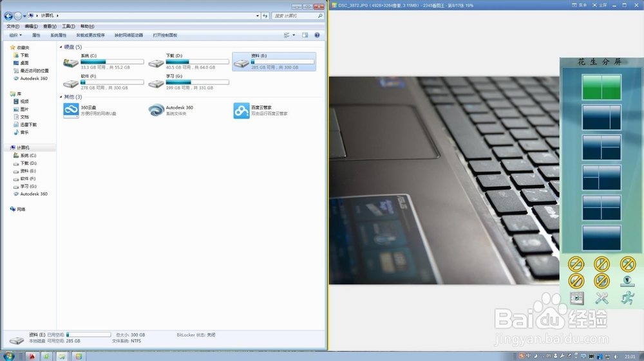
Task: Click 属性 toolbar button
Action: tap(36, 35)
